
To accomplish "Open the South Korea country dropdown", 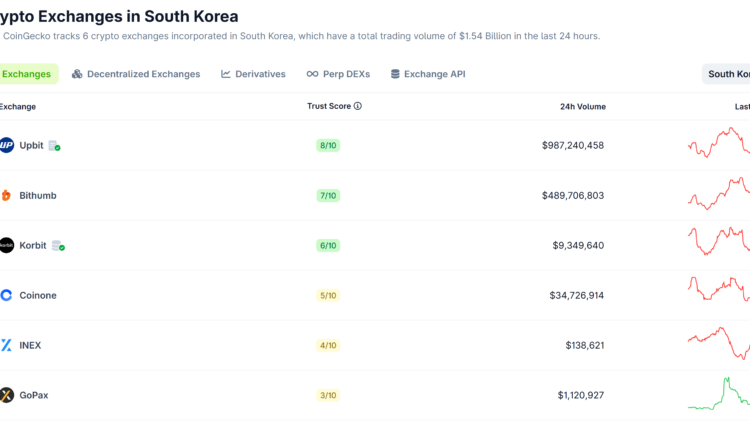I will tap(728, 74).
